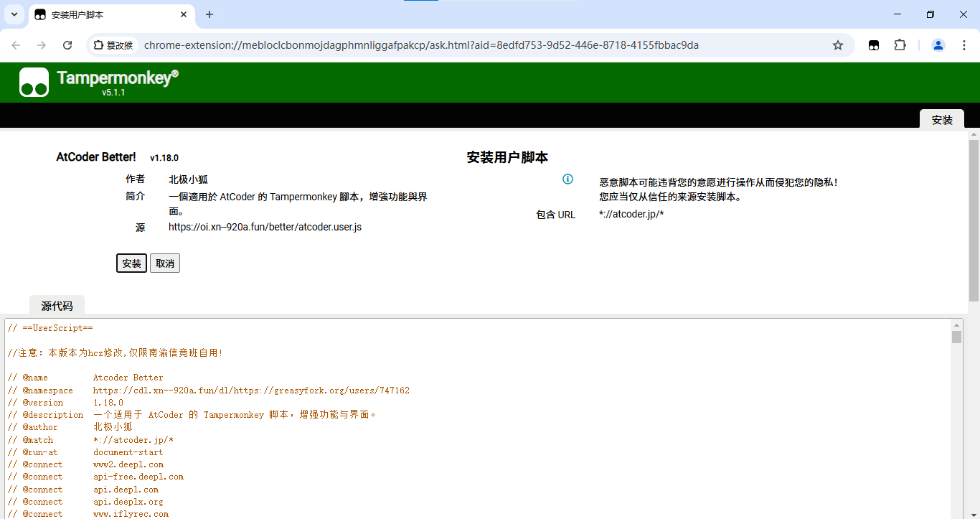Click the @connect api-free.deepl.com line
This screenshot has height=519, width=980.
(95, 477)
